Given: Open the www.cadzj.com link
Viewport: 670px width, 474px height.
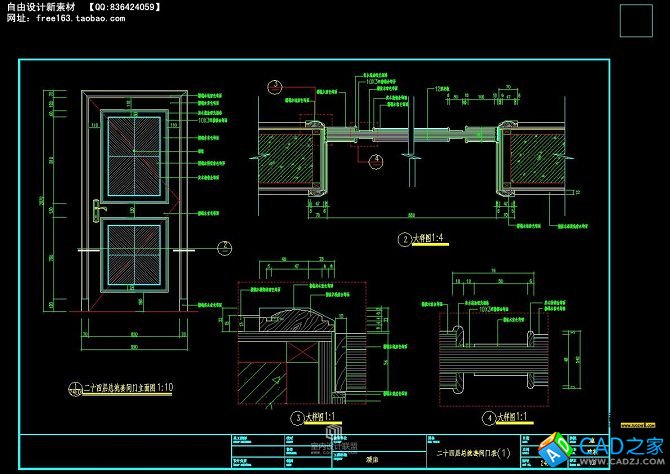Looking at the screenshot, I should (x=632, y=463).
